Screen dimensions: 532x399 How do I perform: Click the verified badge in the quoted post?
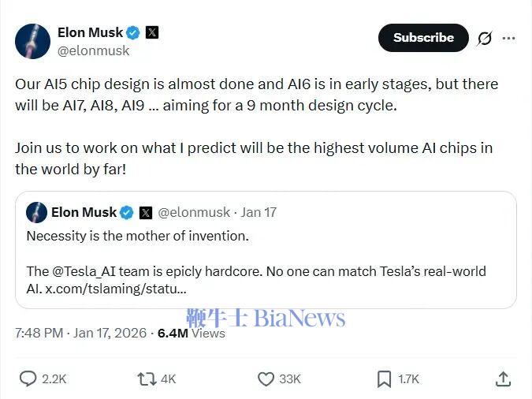[x=127, y=212]
